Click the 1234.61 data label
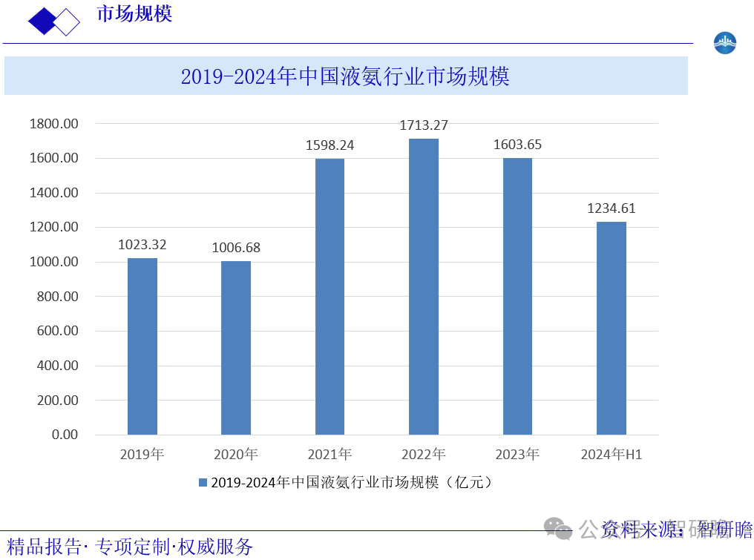 click(612, 208)
